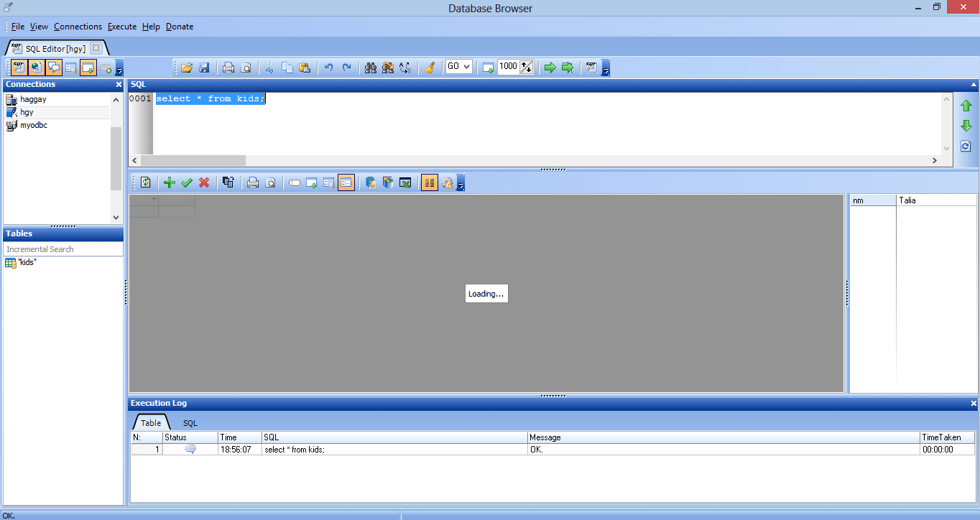Click the row limit field showing 1000
The width and height of the screenshot is (980, 520).
coord(508,67)
